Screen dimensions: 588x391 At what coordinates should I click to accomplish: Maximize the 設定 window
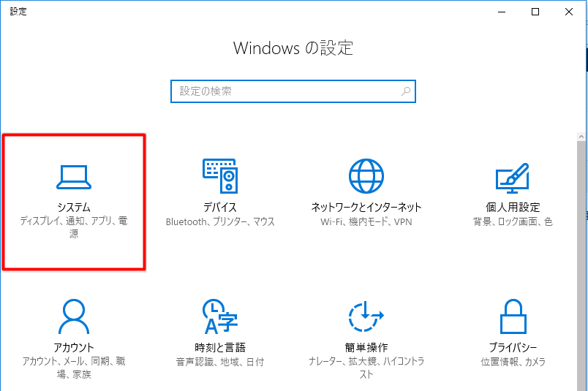coord(535,12)
